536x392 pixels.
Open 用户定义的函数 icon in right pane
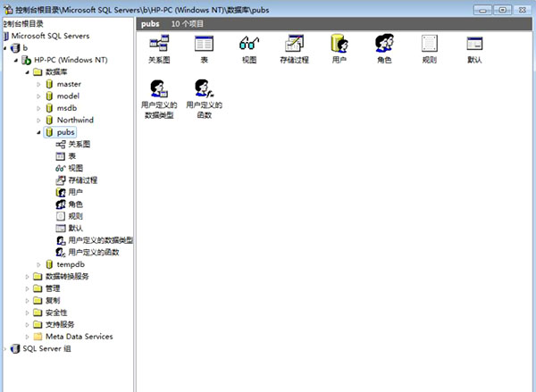(204, 88)
